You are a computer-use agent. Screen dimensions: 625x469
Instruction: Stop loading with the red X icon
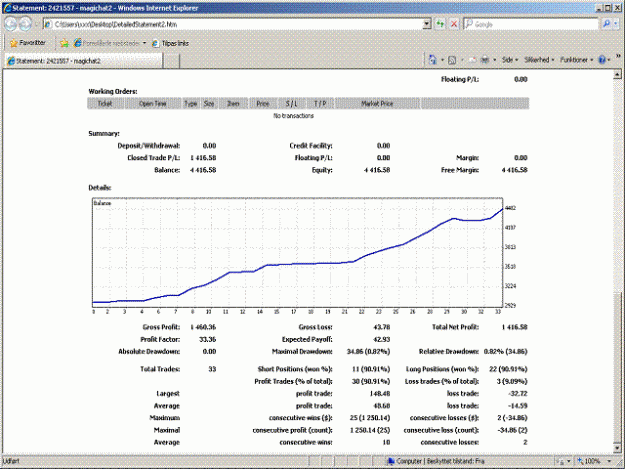coord(454,24)
